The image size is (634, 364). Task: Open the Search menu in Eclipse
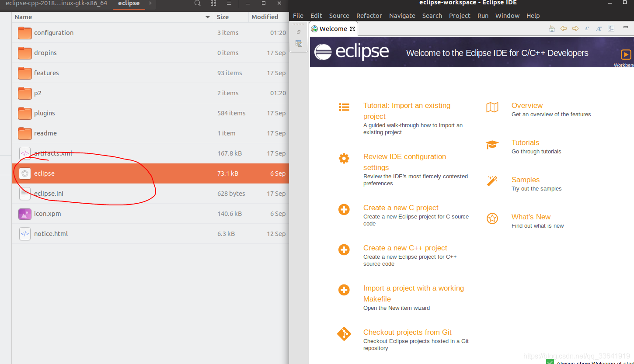[x=432, y=16]
